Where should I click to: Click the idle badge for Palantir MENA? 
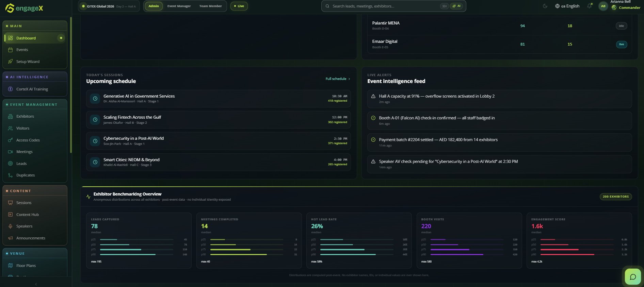pos(621,26)
